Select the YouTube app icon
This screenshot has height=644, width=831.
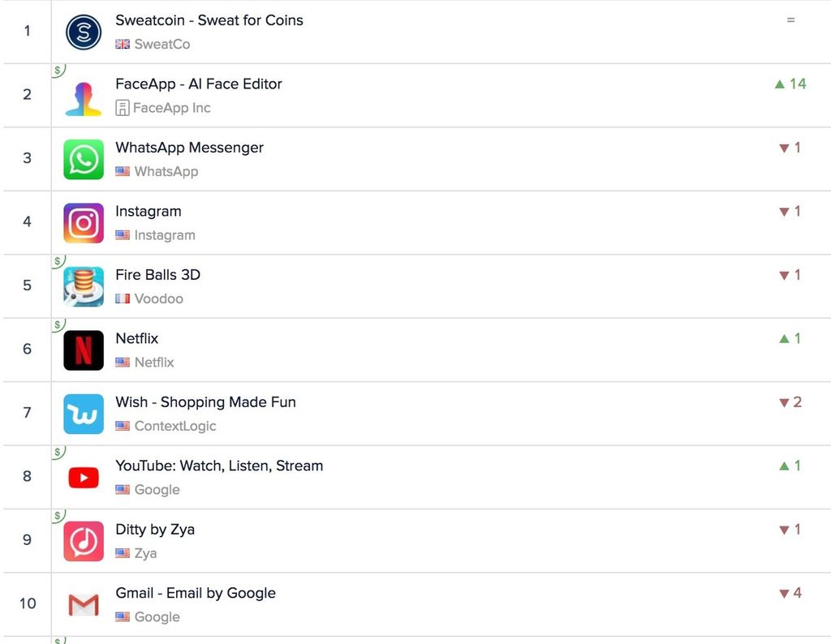click(84, 478)
